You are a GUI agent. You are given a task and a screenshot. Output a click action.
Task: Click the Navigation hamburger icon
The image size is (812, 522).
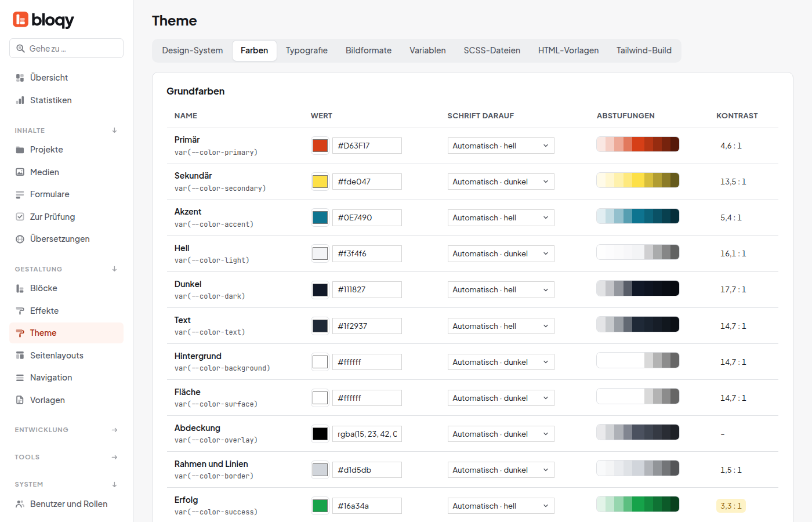click(x=20, y=378)
